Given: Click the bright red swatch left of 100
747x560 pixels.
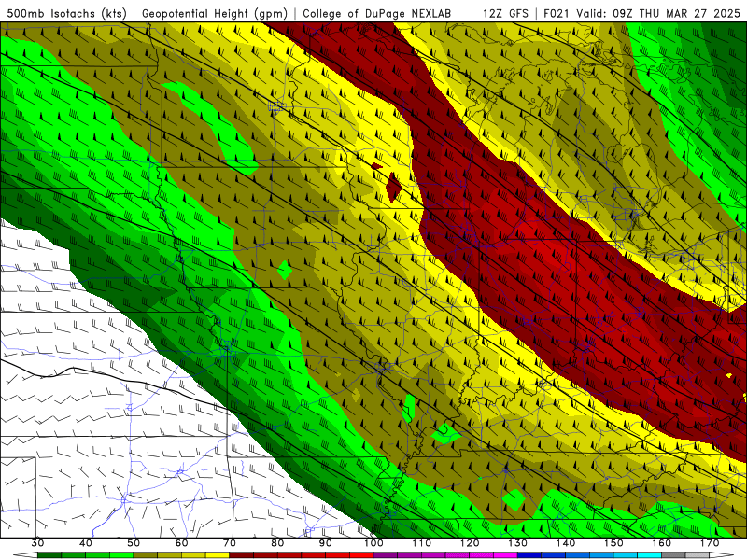Looking at the screenshot, I should pyautogui.click(x=361, y=555).
